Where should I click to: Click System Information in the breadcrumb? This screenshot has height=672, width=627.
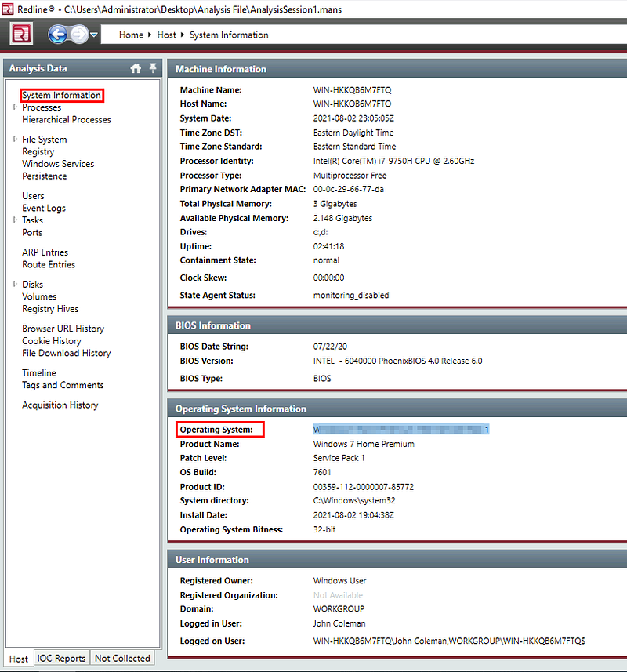tap(229, 35)
